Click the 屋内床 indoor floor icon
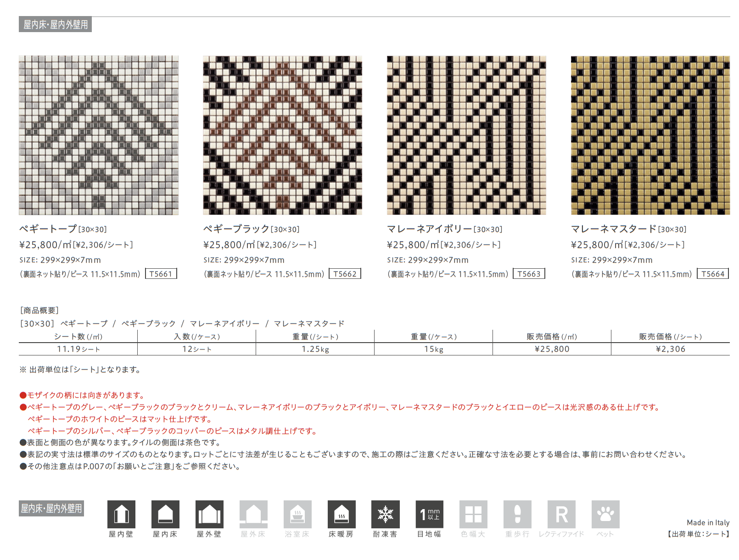739x560 pixels. pyautogui.click(x=165, y=514)
